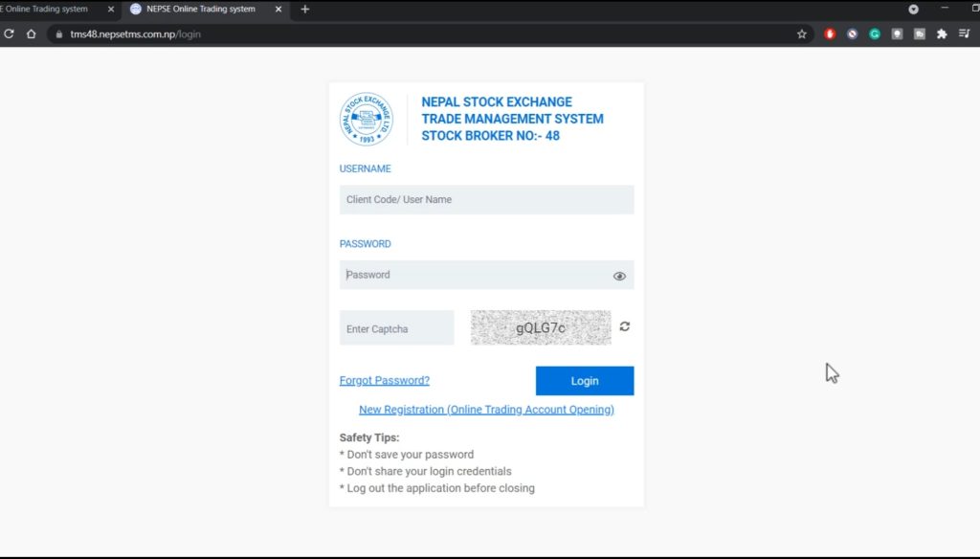Click the USERNAME label
The height and width of the screenshot is (559, 980).
[365, 168]
